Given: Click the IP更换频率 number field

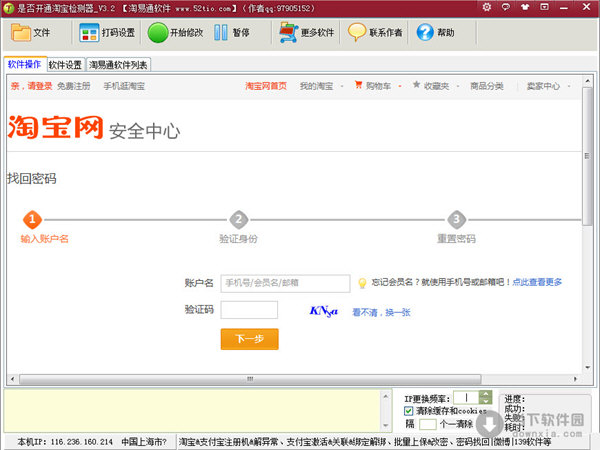Looking at the screenshot, I should tap(466, 398).
